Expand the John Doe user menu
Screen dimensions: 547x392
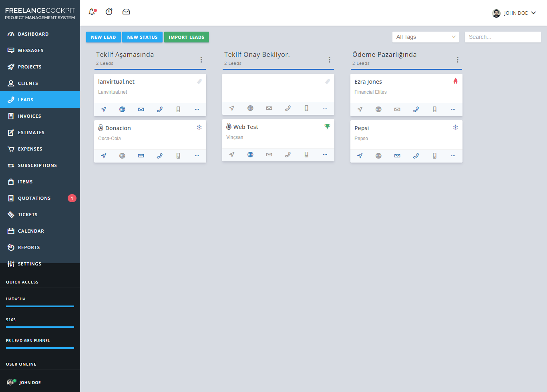pos(515,13)
